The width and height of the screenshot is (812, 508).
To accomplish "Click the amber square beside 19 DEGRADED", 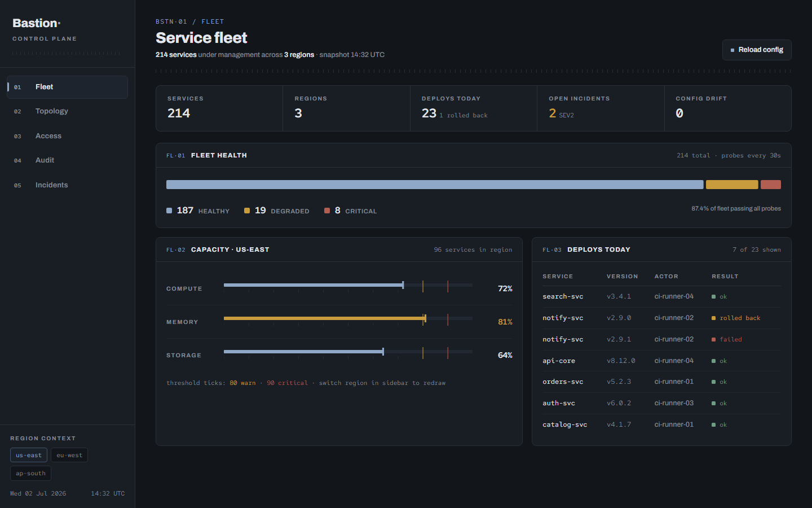I will 247,211.
